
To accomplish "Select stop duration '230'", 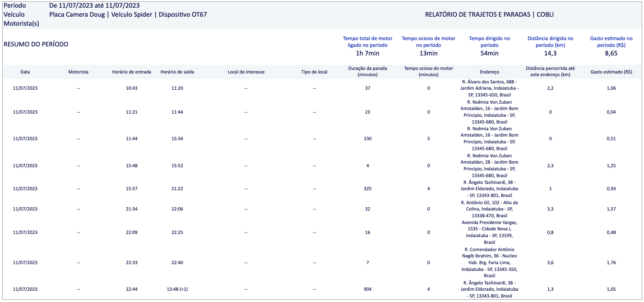I will pyautogui.click(x=367, y=138).
